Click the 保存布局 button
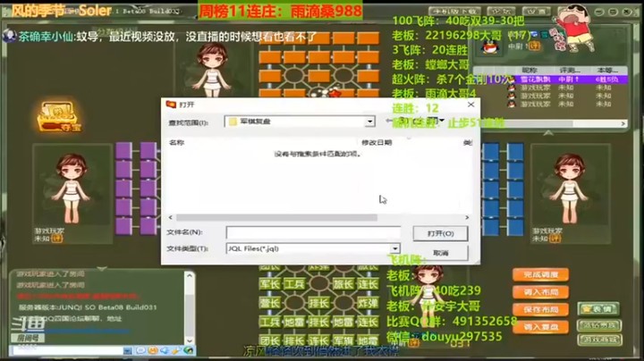This screenshot has height=361, width=644. (541, 310)
